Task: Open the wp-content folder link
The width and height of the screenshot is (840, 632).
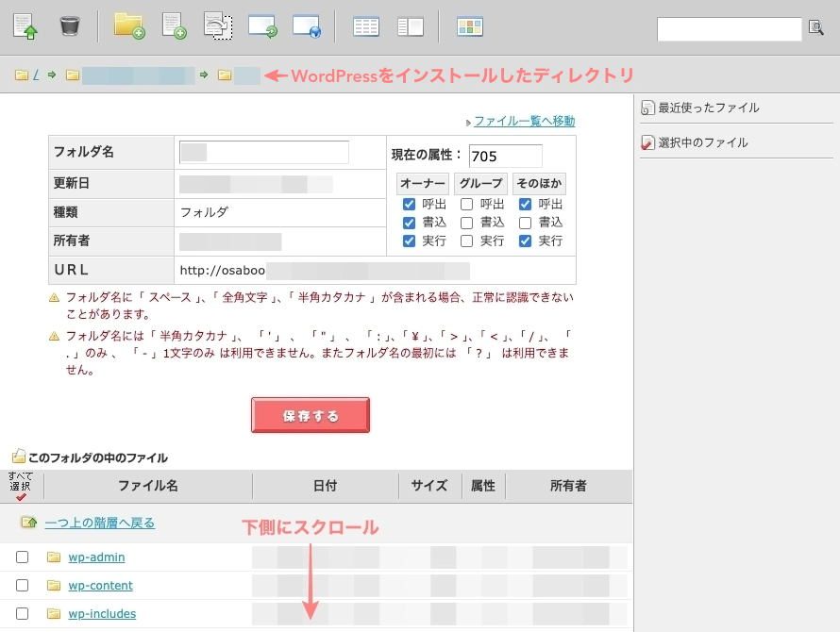Action: tap(100, 586)
